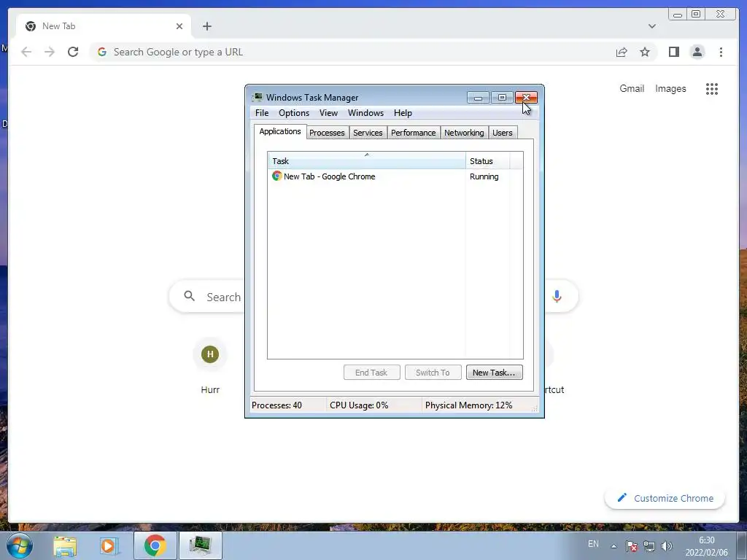Minimize the Task Manager window
Screen dimensions: 747x560
(x=478, y=98)
